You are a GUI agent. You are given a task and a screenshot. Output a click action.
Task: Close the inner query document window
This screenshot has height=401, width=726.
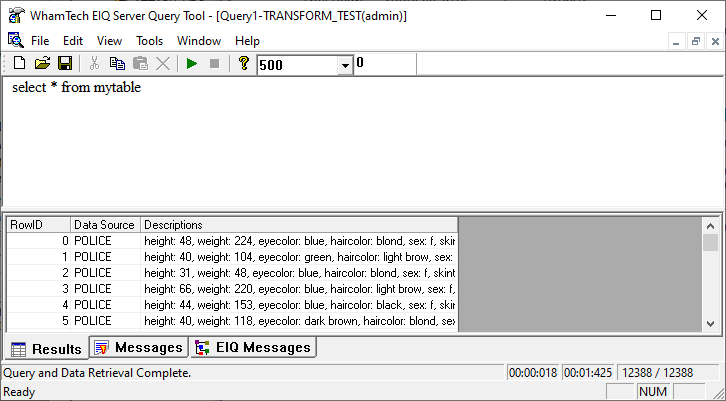tap(715, 42)
